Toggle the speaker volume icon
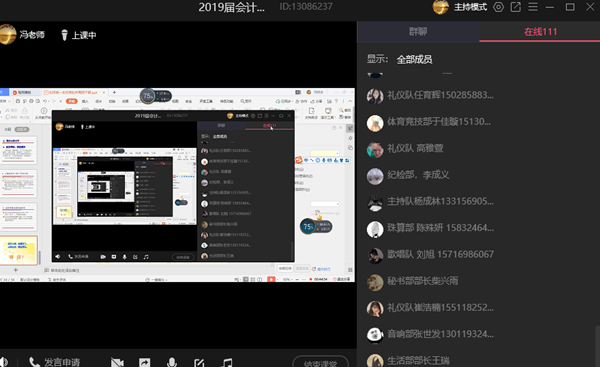The width and height of the screenshot is (600, 367). tap(4, 362)
